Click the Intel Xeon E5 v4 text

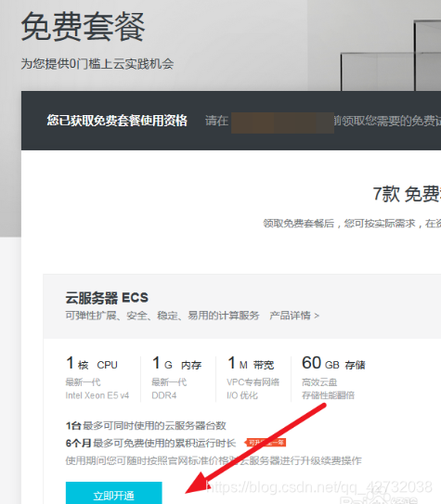tap(97, 395)
